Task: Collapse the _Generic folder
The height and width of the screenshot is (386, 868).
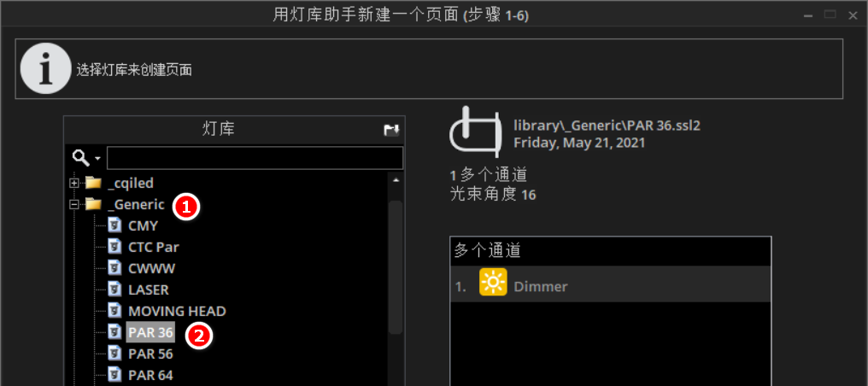Action: [x=73, y=205]
